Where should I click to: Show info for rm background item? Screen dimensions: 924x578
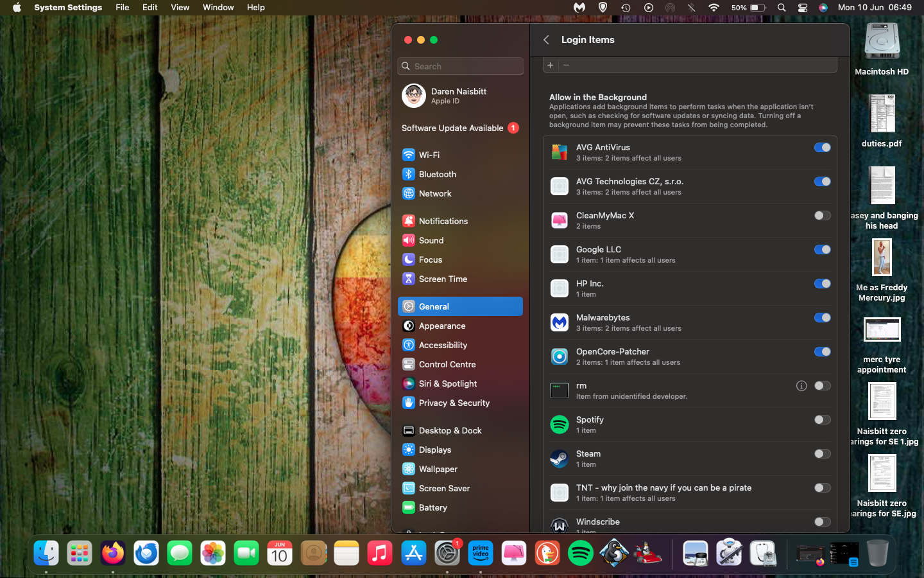(801, 386)
